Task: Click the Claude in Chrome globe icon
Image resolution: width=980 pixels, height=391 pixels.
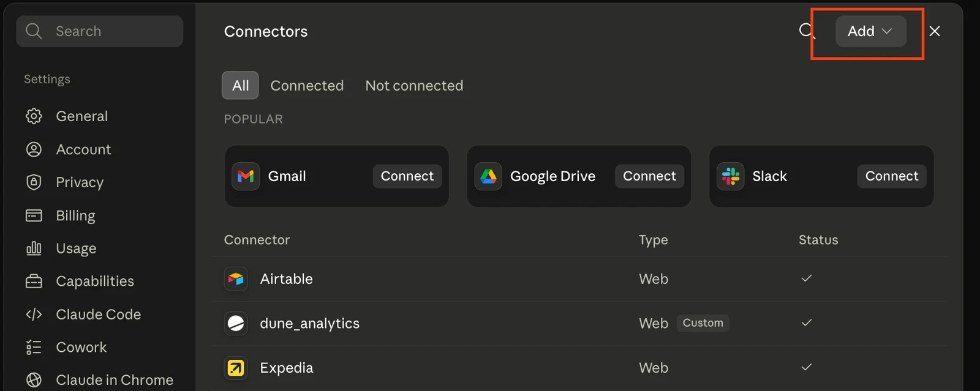Action: 34,380
